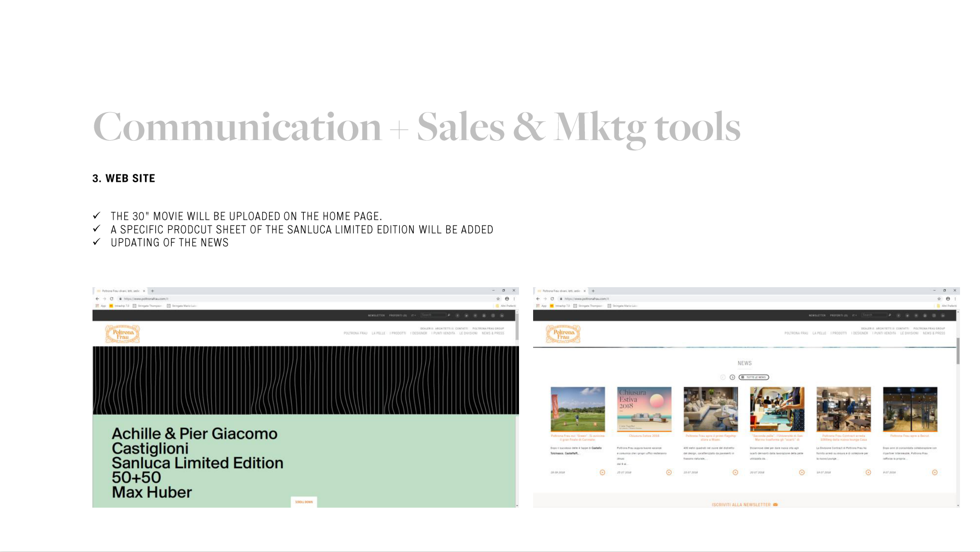The image size is (980, 552).
Task: Open new tab plus icon in left browser
Action: pos(152,291)
